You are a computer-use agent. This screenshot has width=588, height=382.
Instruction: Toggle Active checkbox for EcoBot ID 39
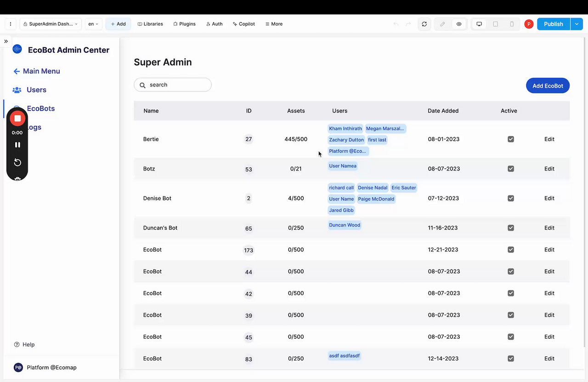(x=511, y=315)
